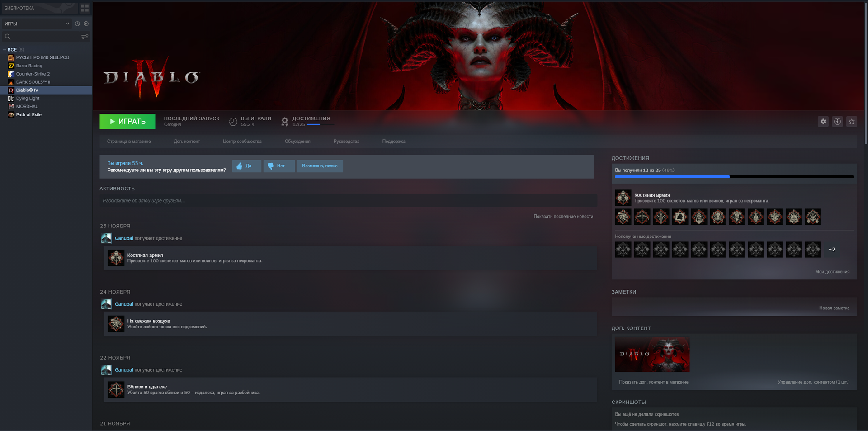Select Barro Racing in game list
The width and height of the screenshot is (868, 431).
point(29,66)
